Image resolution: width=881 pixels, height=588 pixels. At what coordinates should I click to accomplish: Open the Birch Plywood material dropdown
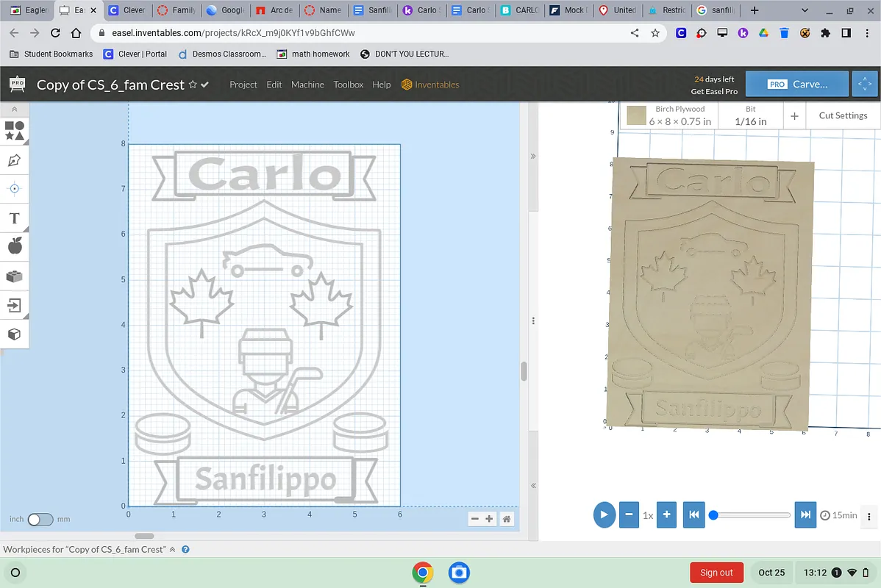(x=669, y=115)
